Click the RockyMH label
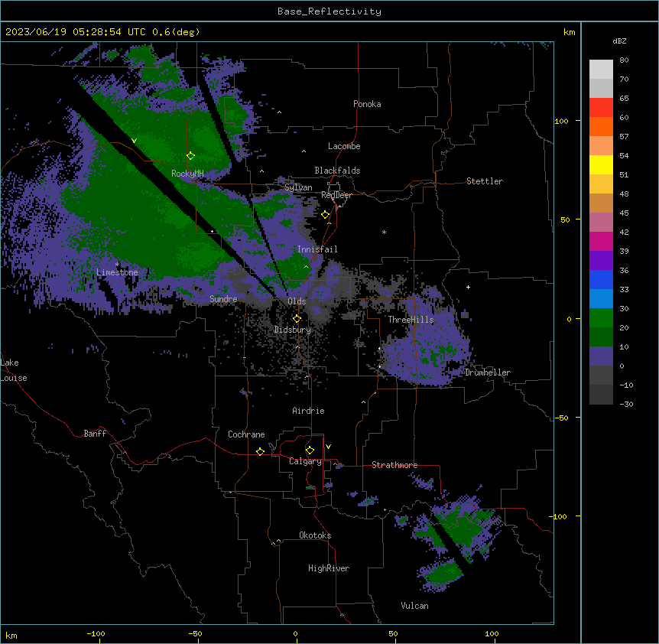 tap(187, 174)
